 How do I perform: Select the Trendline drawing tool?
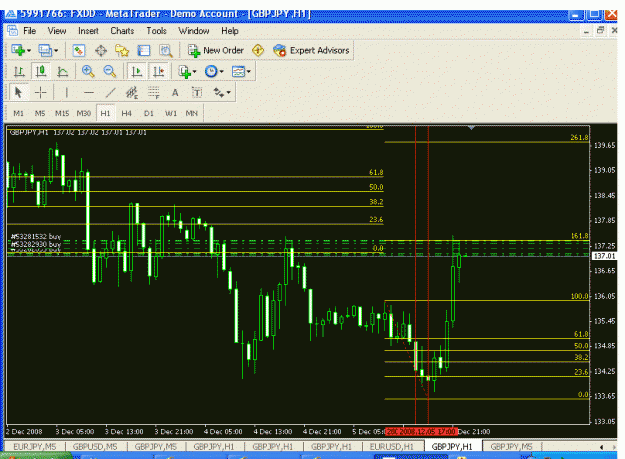click(x=110, y=93)
